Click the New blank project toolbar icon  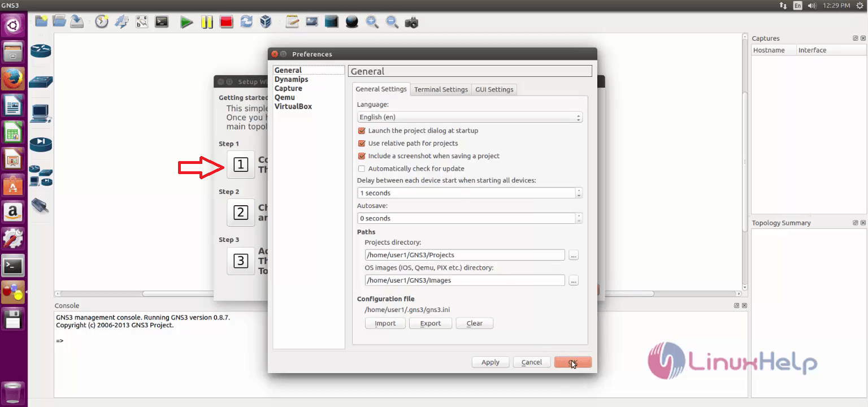click(41, 22)
